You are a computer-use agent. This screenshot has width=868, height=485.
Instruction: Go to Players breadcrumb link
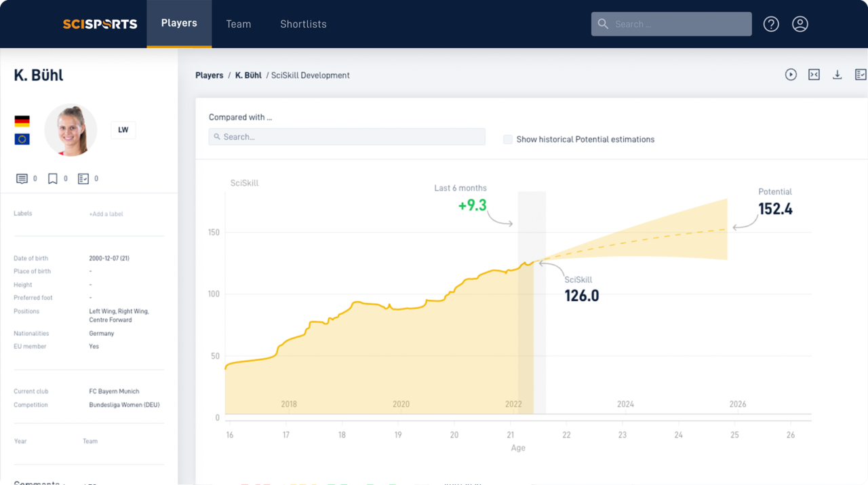[209, 75]
